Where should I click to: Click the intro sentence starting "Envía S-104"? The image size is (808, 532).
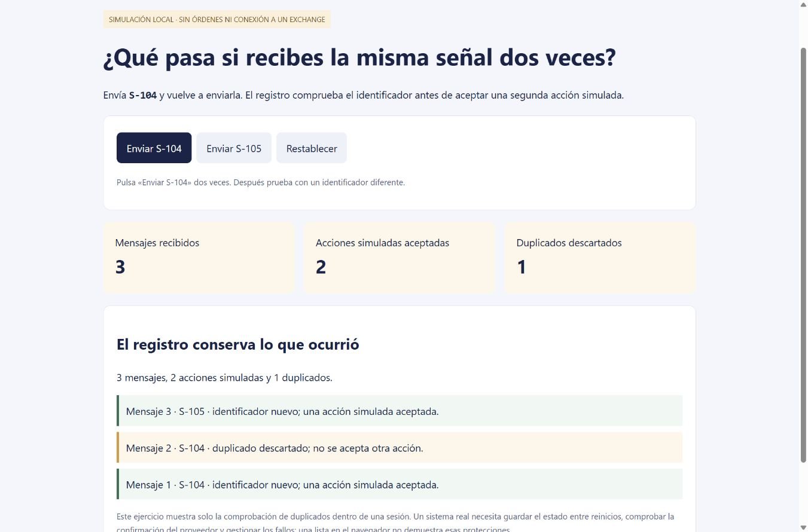click(364, 95)
